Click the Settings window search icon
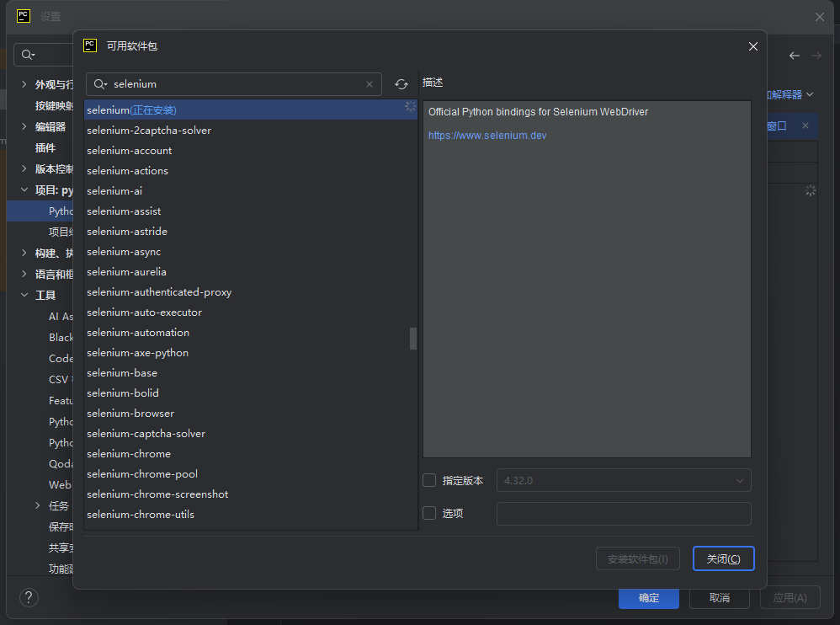This screenshot has width=840, height=625. pyautogui.click(x=28, y=55)
